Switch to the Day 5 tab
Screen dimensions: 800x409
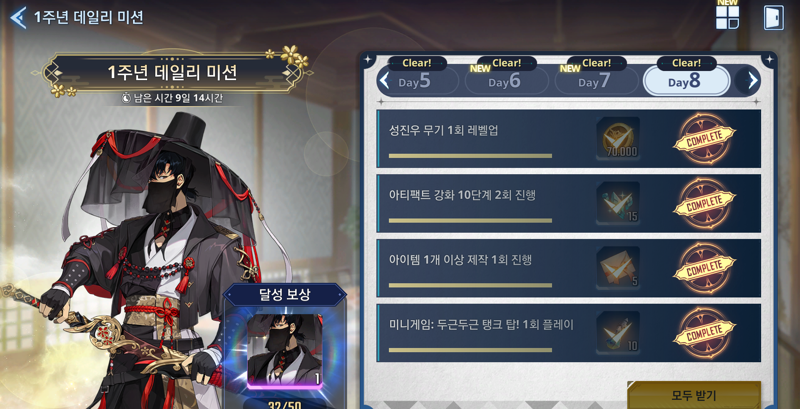tap(418, 81)
